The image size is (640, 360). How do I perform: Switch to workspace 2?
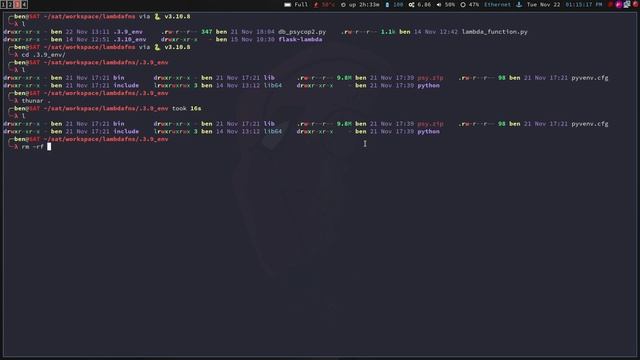[10, 4]
